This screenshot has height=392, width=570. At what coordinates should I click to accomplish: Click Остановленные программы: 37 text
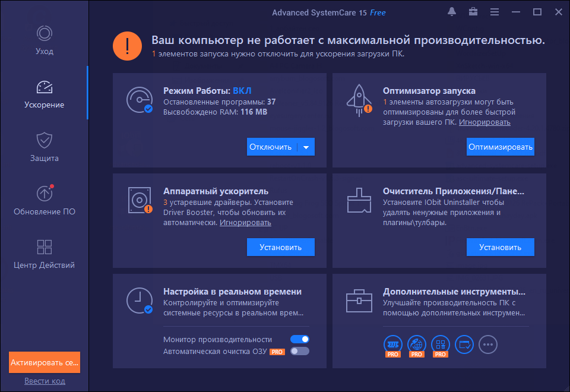[x=219, y=102]
